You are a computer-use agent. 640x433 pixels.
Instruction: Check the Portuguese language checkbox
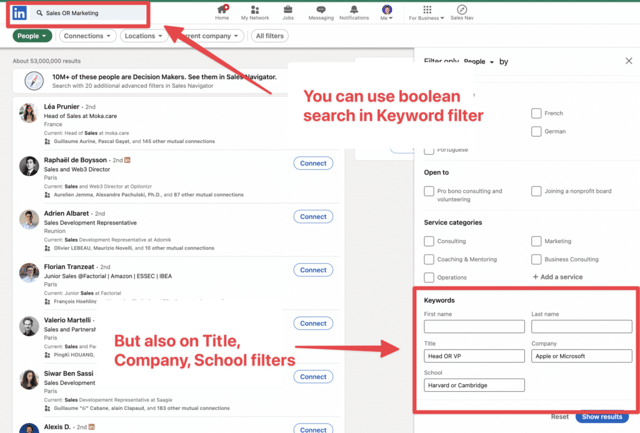pyautogui.click(x=429, y=150)
